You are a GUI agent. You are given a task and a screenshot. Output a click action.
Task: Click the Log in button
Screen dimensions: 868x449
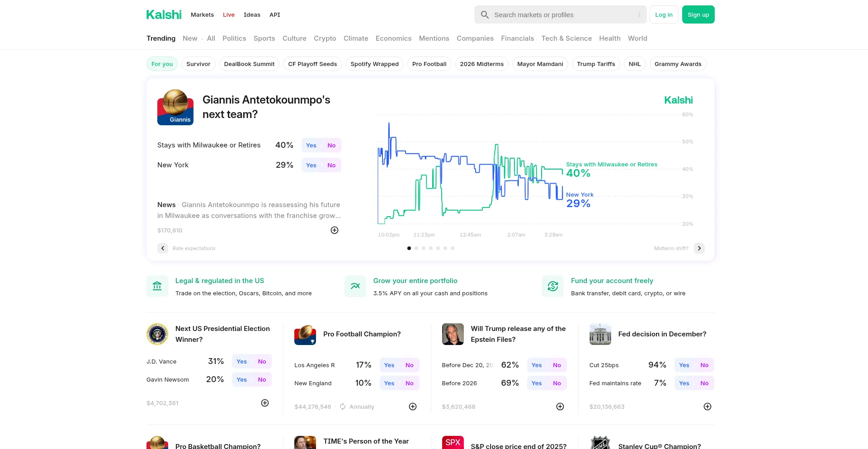click(x=664, y=14)
